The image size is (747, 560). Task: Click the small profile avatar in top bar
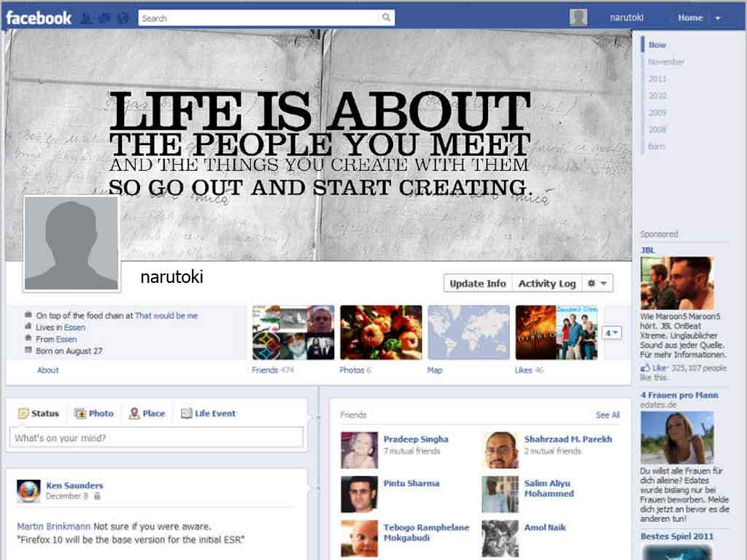pyautogui.click(x=578, y=17)
